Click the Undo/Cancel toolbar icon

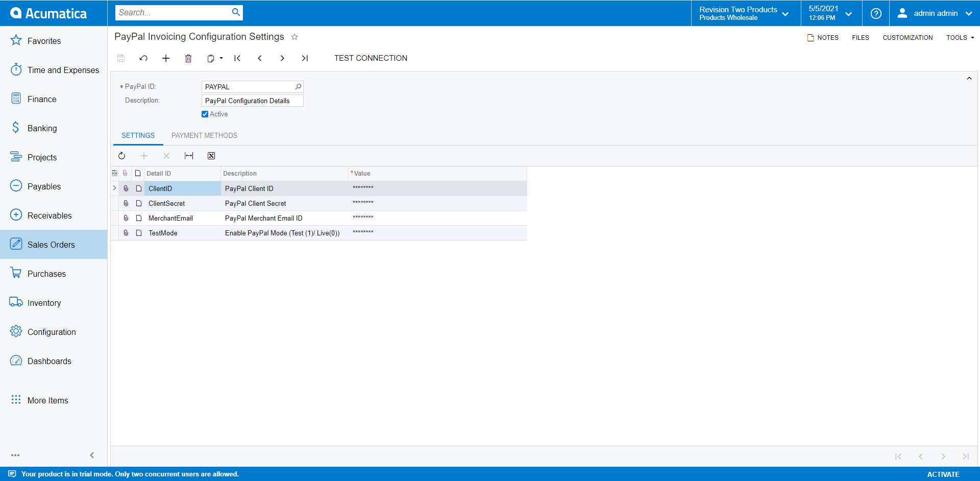[143, 58]
